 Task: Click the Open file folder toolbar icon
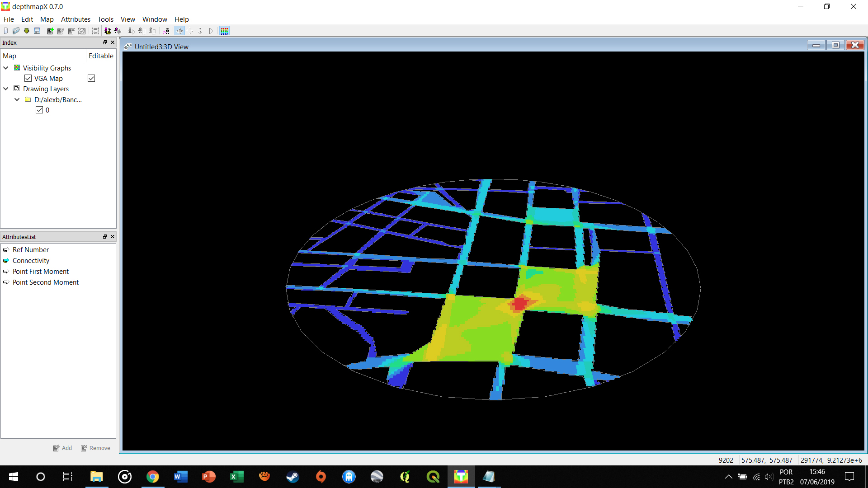(x=16, y=31)
